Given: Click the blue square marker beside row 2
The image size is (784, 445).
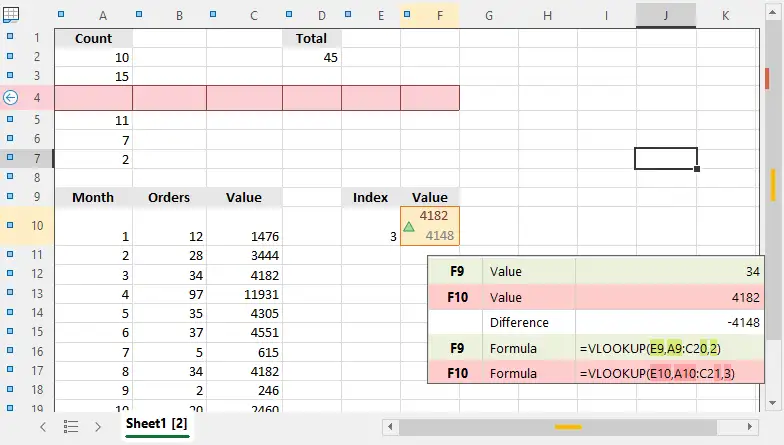Looking at the screenshot, I should coord(10,56).
